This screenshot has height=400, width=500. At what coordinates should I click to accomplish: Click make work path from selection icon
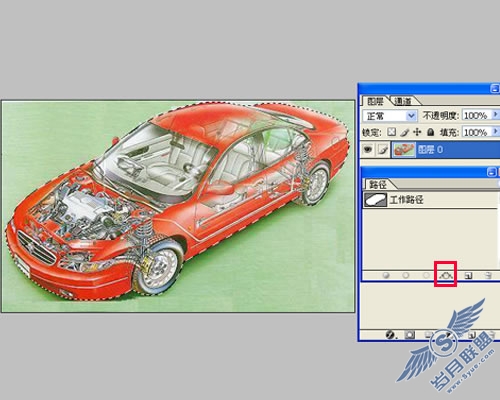[445, 275]
